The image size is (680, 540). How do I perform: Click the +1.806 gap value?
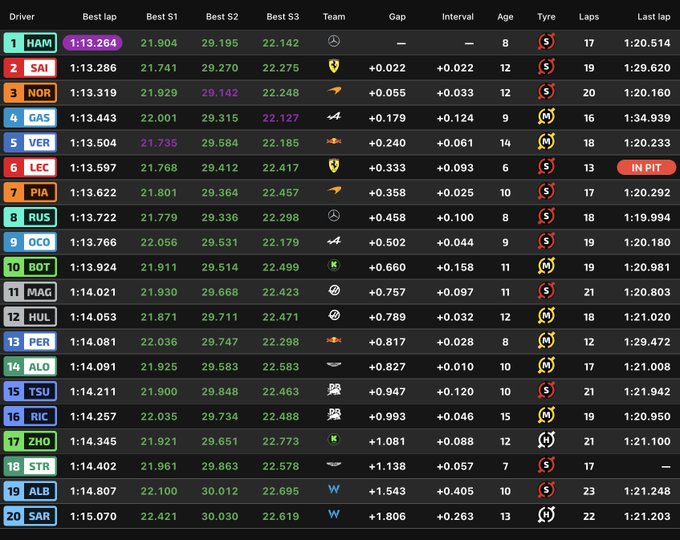pos(387,516)
